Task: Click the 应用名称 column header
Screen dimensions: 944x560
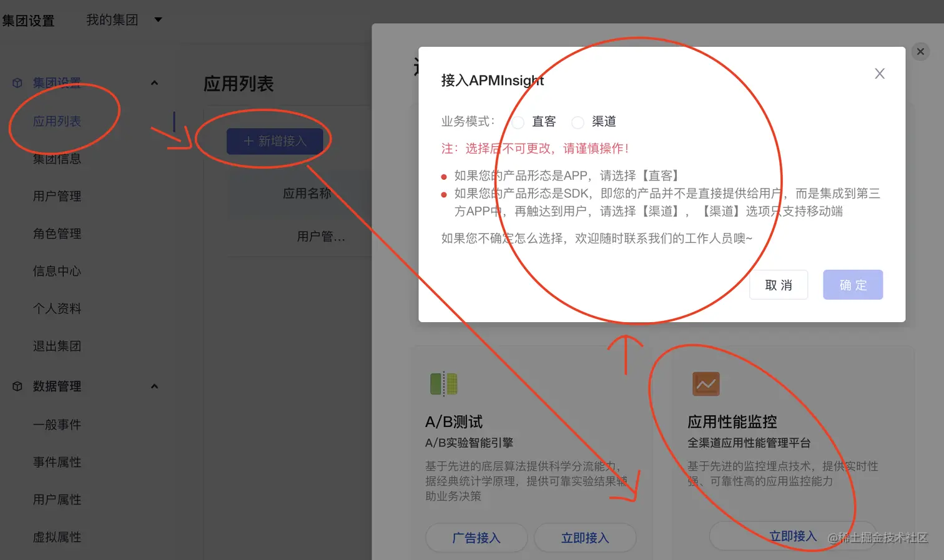Action: [x=307, y=193]
